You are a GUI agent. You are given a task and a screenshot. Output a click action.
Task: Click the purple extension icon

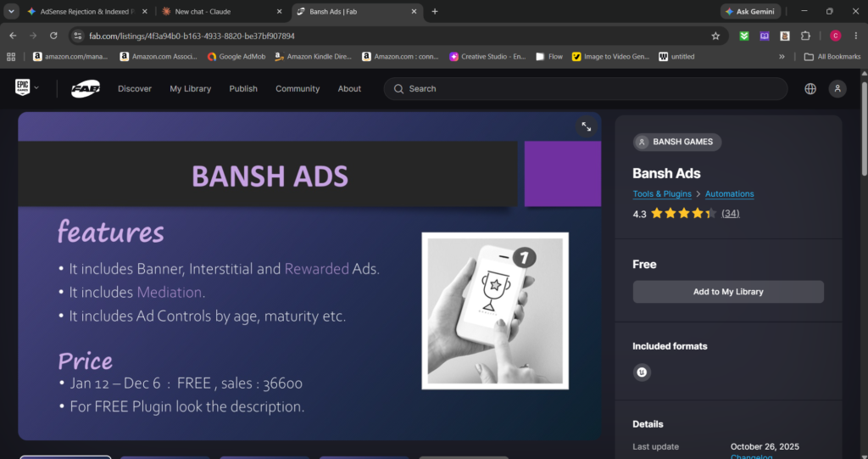(x=765, y=36)
